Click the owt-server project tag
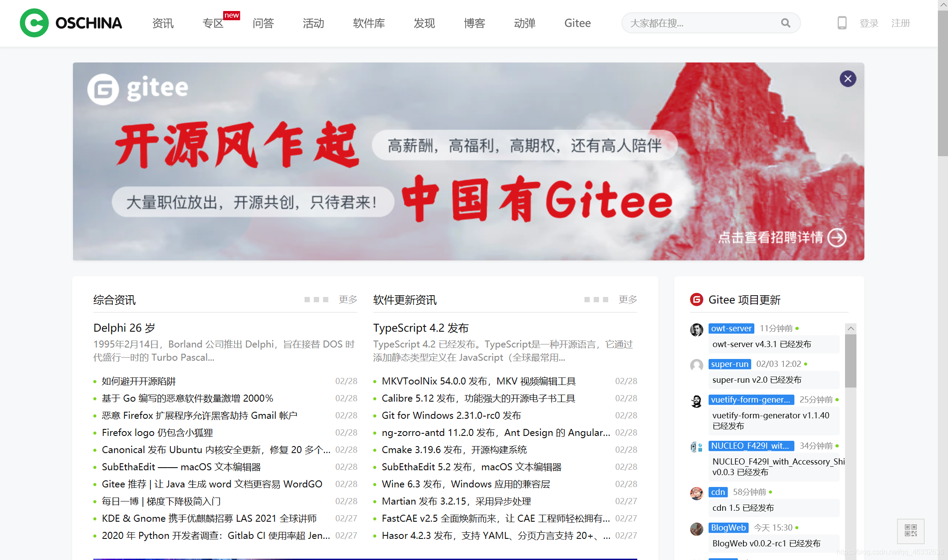This screenshot has width=948, height=560. pos(731,329)
